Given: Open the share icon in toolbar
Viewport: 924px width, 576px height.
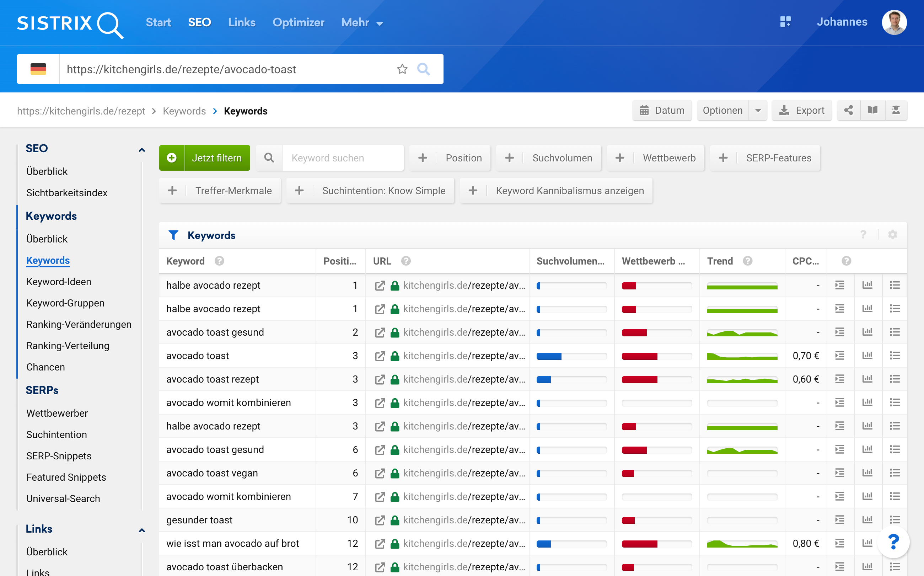Looking at the screenshot, I should click(848, 111).
